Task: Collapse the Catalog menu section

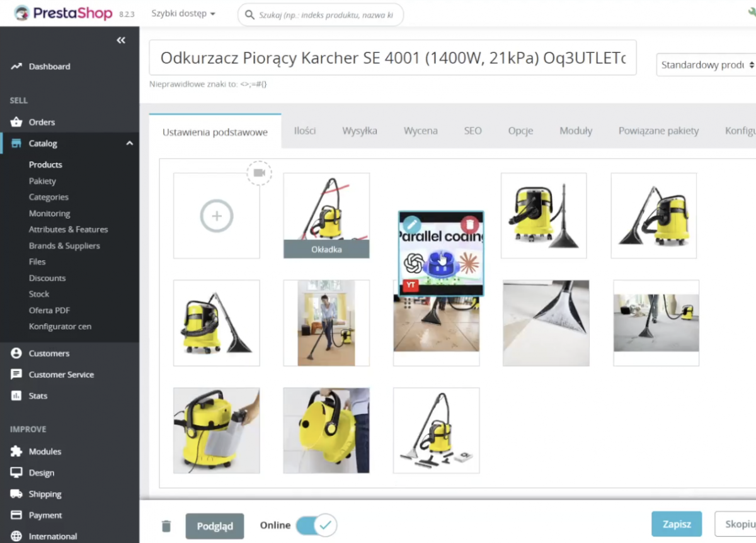Action: pyautogui.click(x=129, y=144)
